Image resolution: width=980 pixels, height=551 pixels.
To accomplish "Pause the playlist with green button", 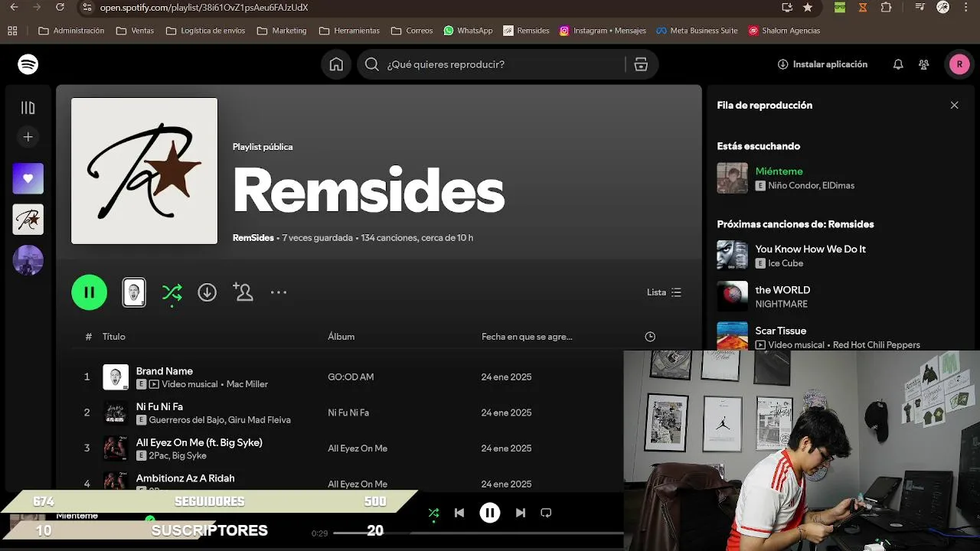I will tap(90, 292).
